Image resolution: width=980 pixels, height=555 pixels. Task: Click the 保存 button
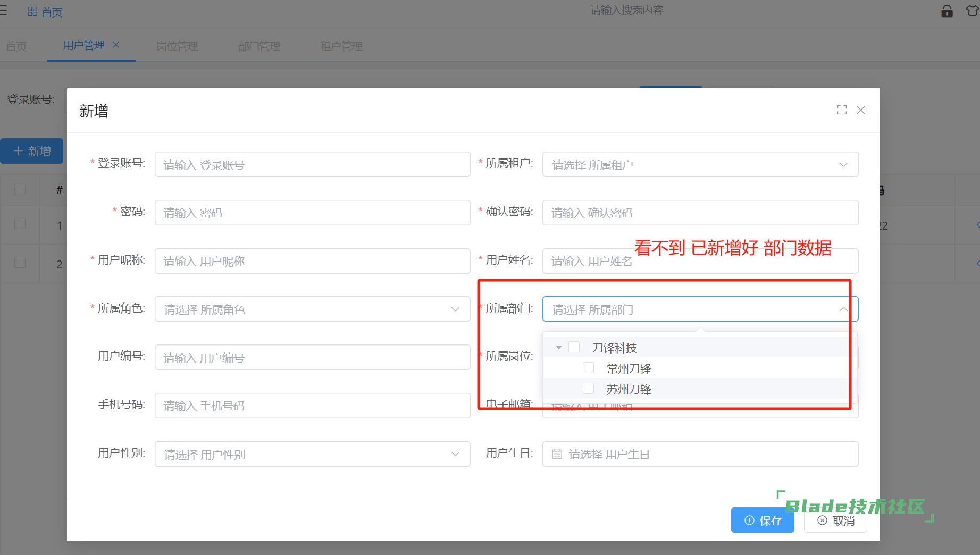coord(763,520)
